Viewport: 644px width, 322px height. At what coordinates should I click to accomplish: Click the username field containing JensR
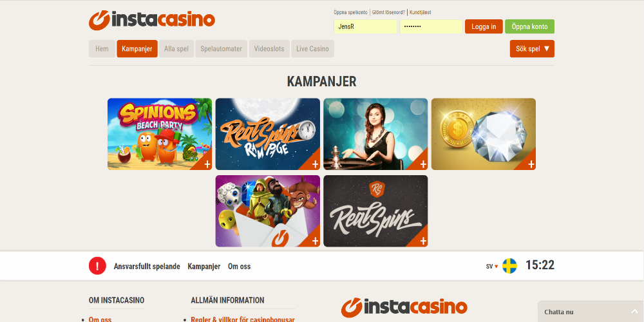(365, 26)
